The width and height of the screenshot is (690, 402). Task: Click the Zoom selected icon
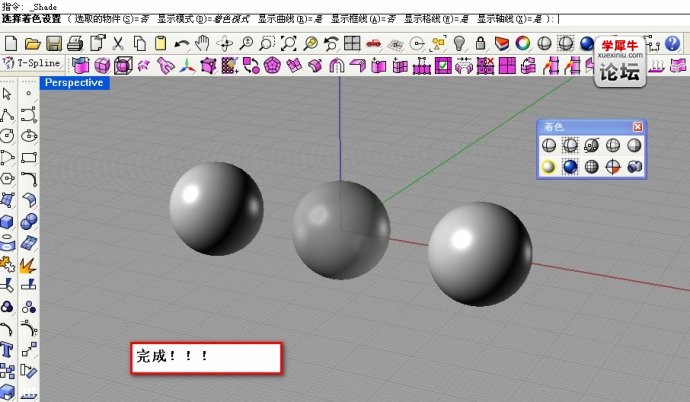(310, 44)
